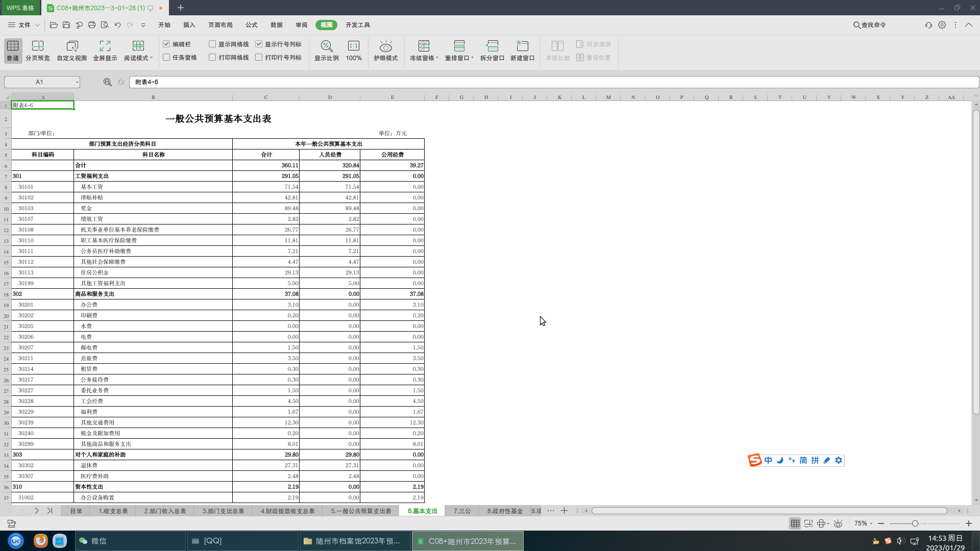Enable show gridlines (显示网格线) checkbox
The image size is (980, 551).
point(212,44)
